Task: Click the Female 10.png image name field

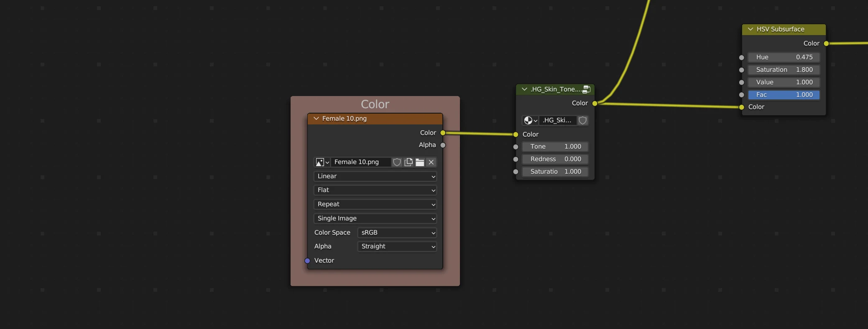Action: [x=361, y=162]
